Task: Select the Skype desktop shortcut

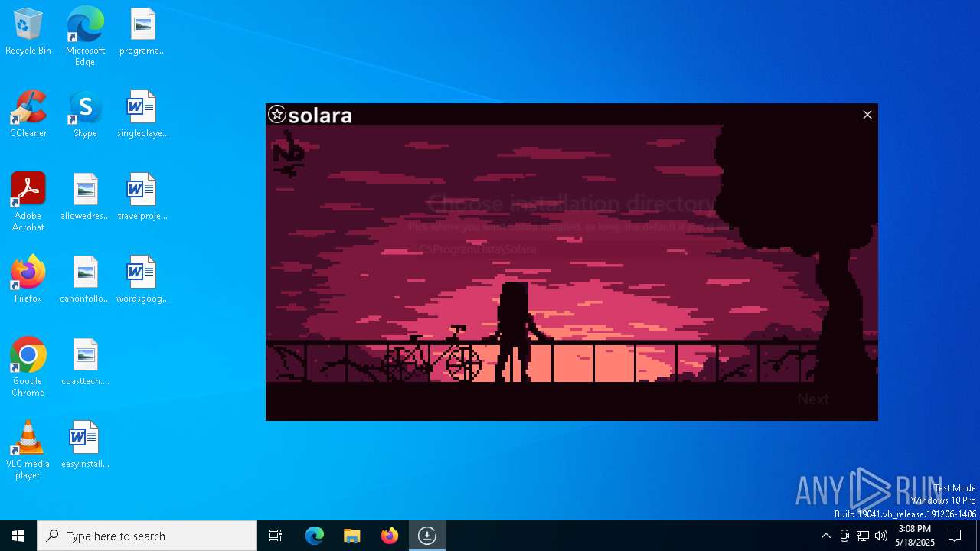Action: [x=85, y=115]
